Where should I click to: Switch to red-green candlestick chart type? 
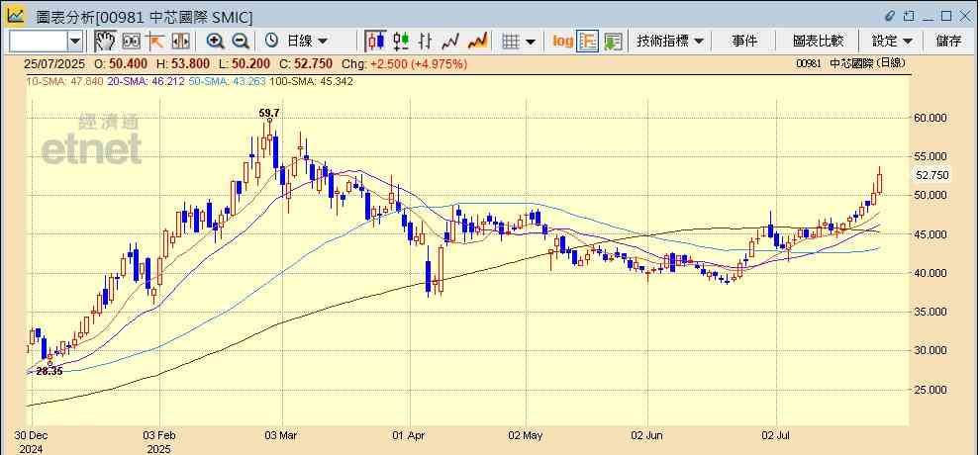(x=401, y=42)
